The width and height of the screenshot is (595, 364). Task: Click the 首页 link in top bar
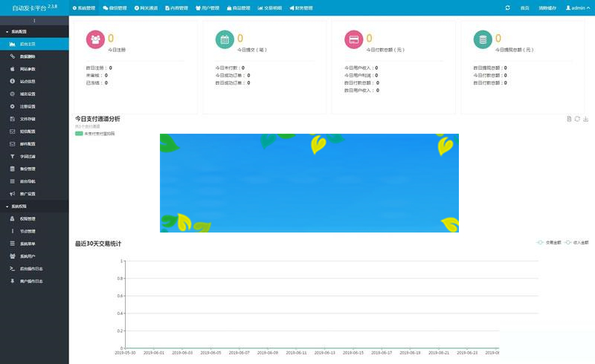525,7
